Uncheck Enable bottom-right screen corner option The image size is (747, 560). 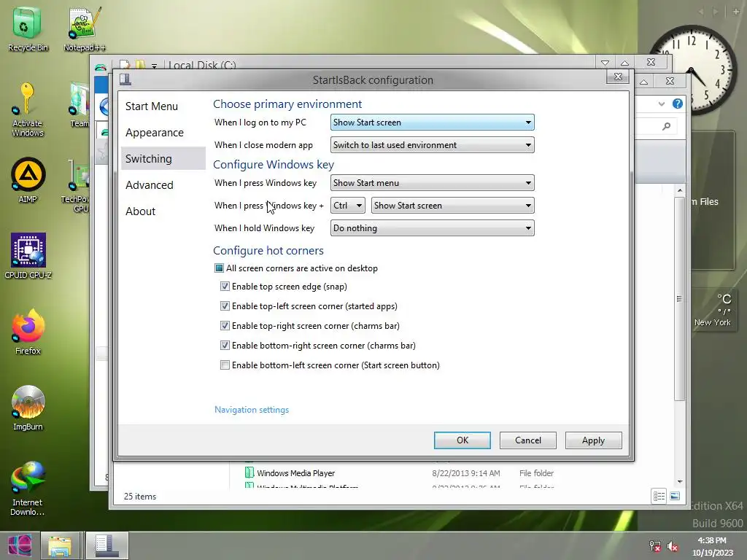pos(225,346)
